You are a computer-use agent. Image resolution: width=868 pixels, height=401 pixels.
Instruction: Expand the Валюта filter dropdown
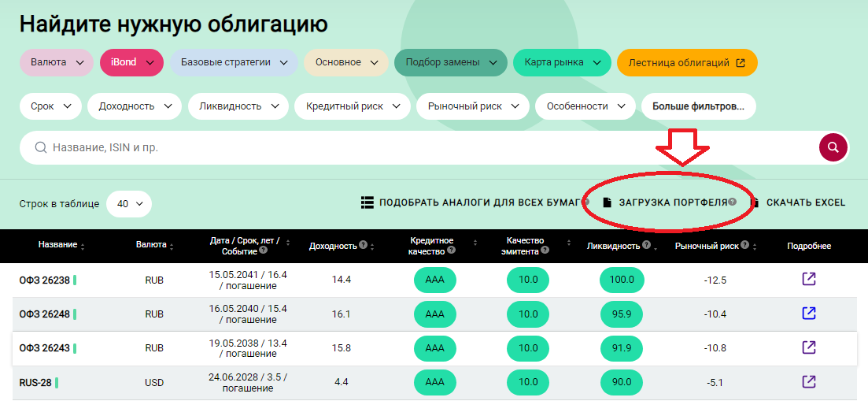(x=57, y=62)
